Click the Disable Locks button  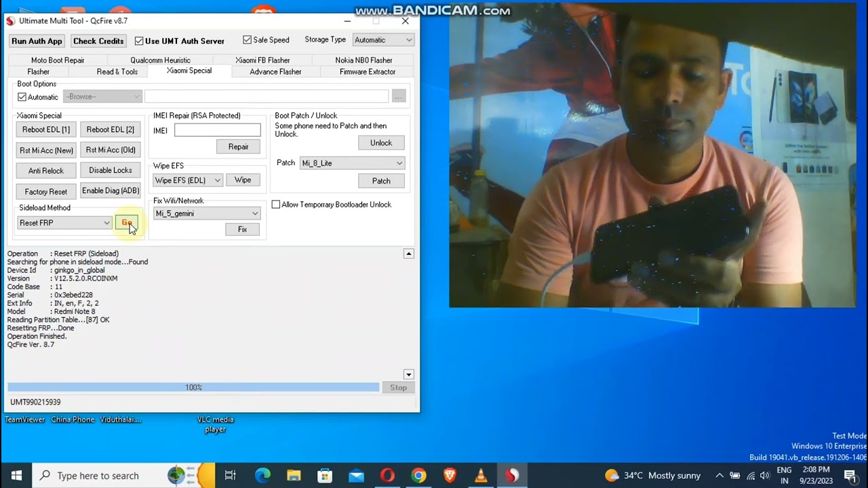click(x=111, y=170)
